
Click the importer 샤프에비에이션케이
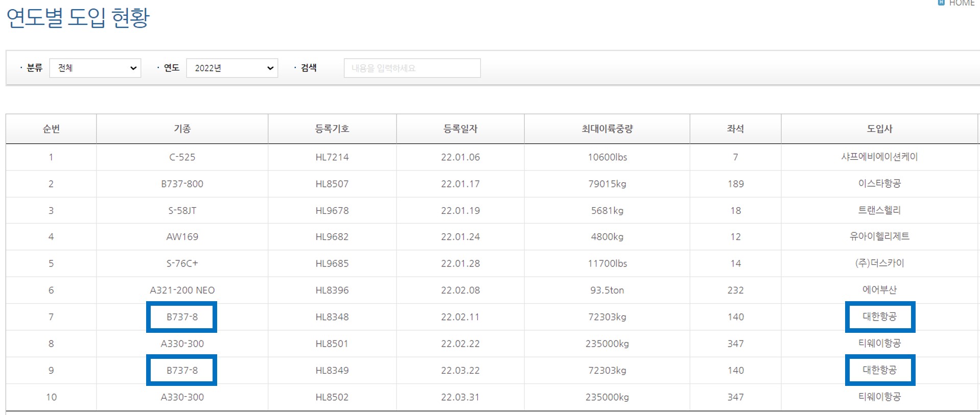879,157
